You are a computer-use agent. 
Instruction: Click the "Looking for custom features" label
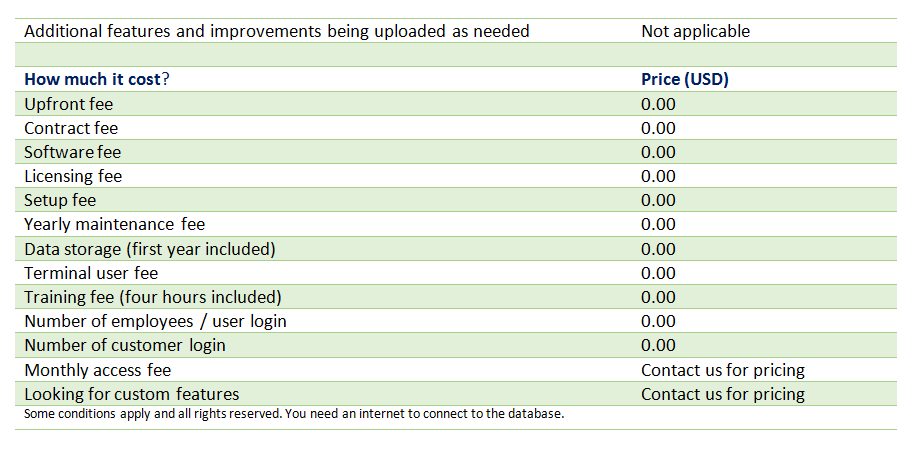coord(131,394)
